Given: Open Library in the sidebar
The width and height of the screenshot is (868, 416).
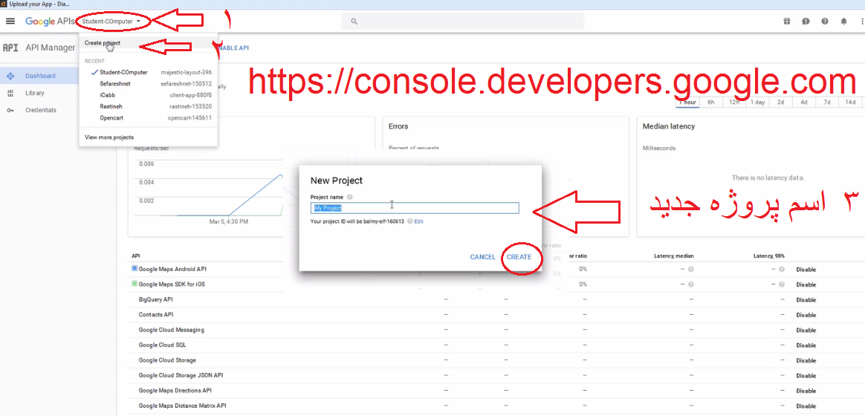Looking at the screenshot, I should pos(34,93).
